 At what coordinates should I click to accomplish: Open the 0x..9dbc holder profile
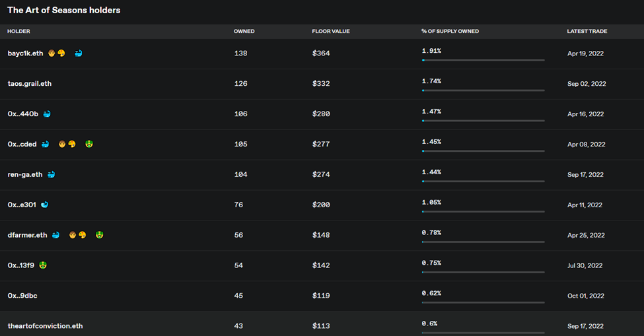tap(22, 296)
